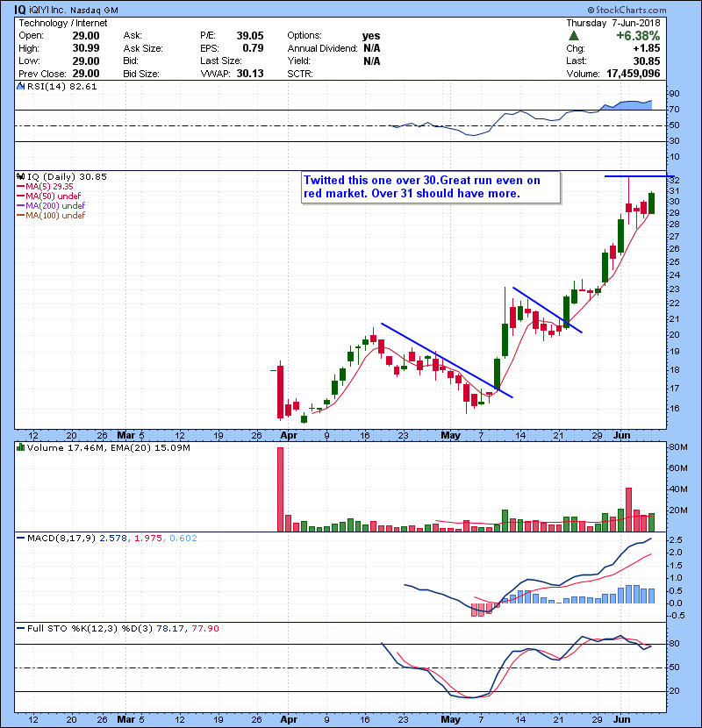
Task: Click the green up-arrow change indicator
Action: tap(574, 36)
